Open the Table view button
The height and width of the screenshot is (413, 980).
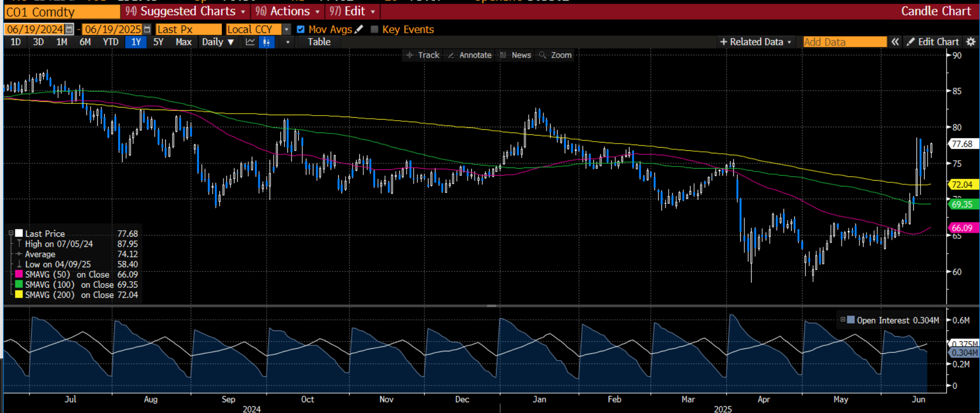[319, 42]
